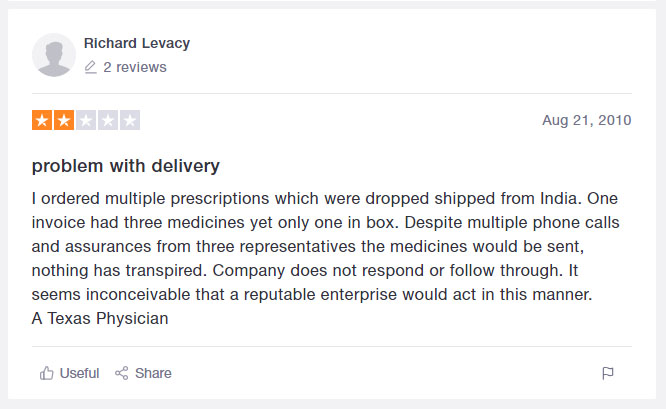Viewport: 666px width, 409px height.
Task: Click the 'A Texas Physician' signature line
Action: [x=100, y=319]
